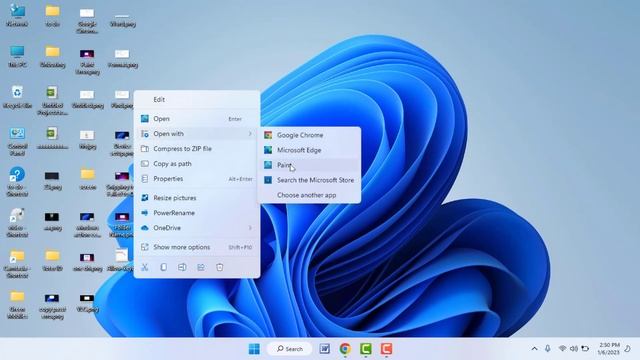This screenshot has height=360, width=640.
Task: Click Open in the context menu
Action: click(x=197, y=119)
